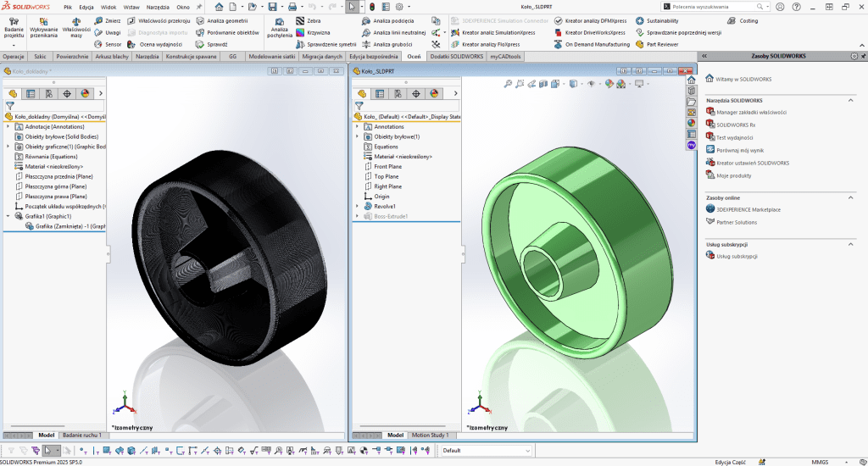
Task: Select the Zmierz measure tool
Action: point(108,20)
